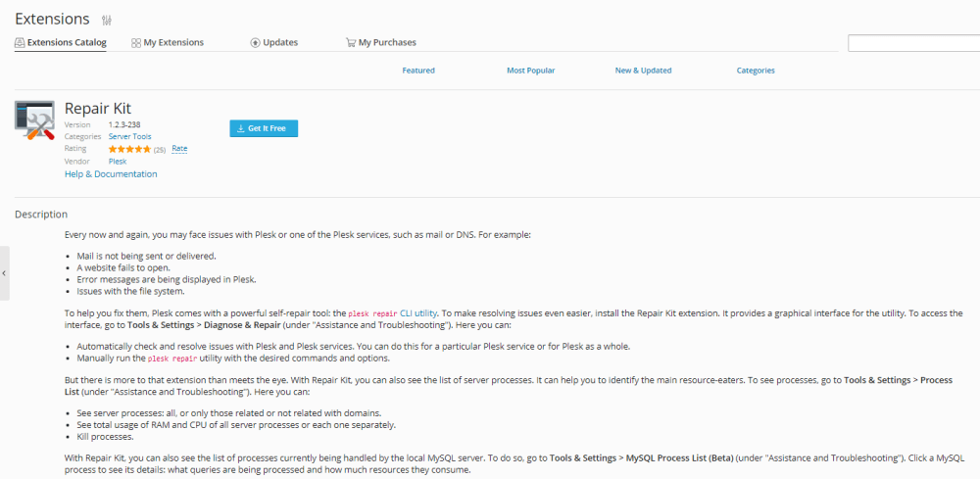Click the My Extensions grid icon
980x479 pixels.
(x=136, y=43)
